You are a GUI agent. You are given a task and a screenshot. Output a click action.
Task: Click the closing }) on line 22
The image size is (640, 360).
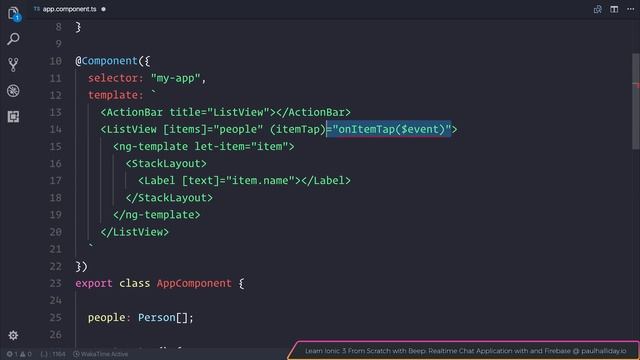(81, 267)
